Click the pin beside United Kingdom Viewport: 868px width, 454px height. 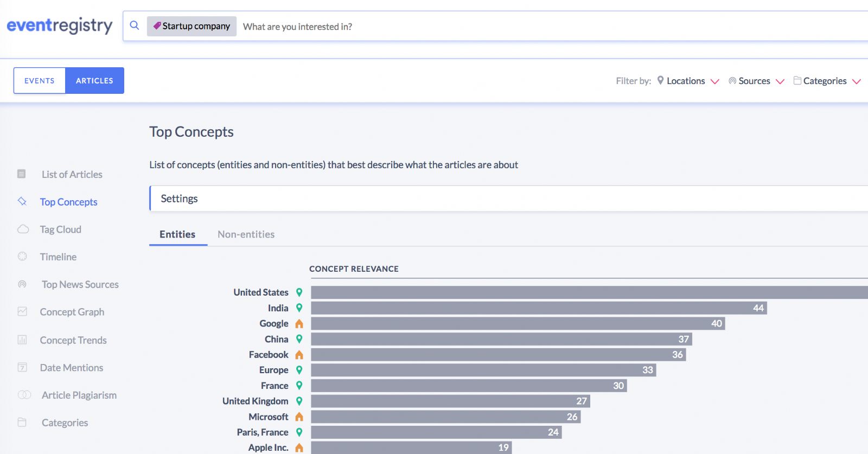pos(299,401)
